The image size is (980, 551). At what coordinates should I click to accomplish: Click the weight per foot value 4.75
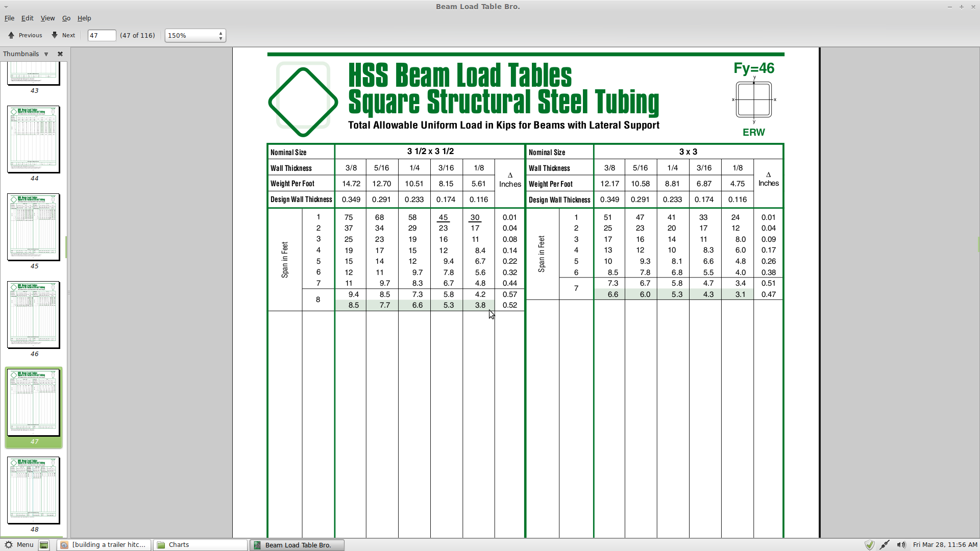click(x=738, y=184)
